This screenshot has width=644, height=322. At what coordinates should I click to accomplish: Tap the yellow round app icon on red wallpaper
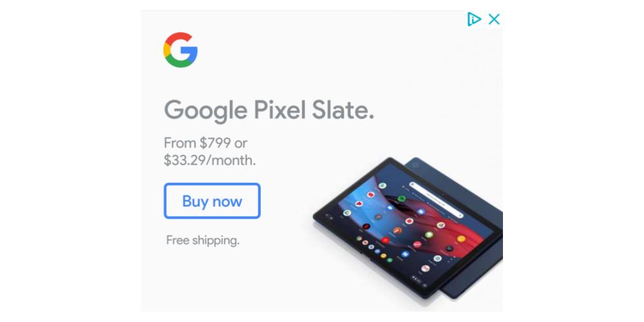pyautogui.click(x=461, y=239)
